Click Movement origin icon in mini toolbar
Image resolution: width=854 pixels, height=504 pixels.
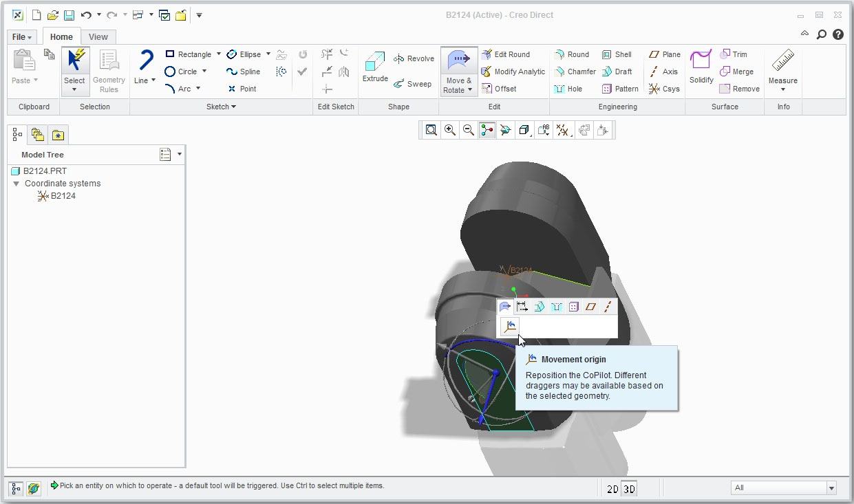pos(509,327)
